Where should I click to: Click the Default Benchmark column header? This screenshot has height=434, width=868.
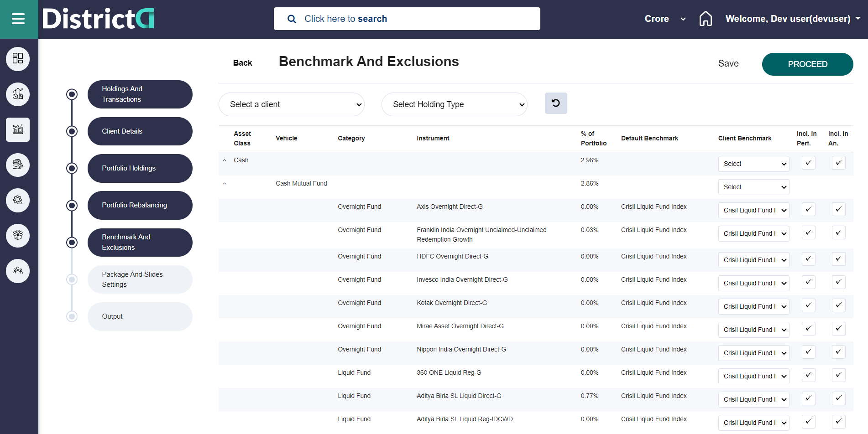(x=649, y=138)
